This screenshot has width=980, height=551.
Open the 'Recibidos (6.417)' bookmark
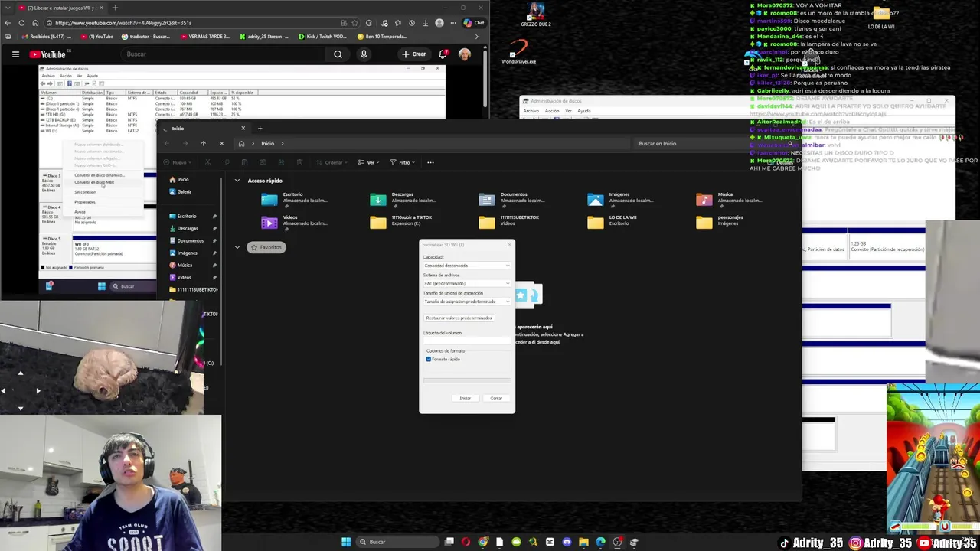tap(47, 36)
